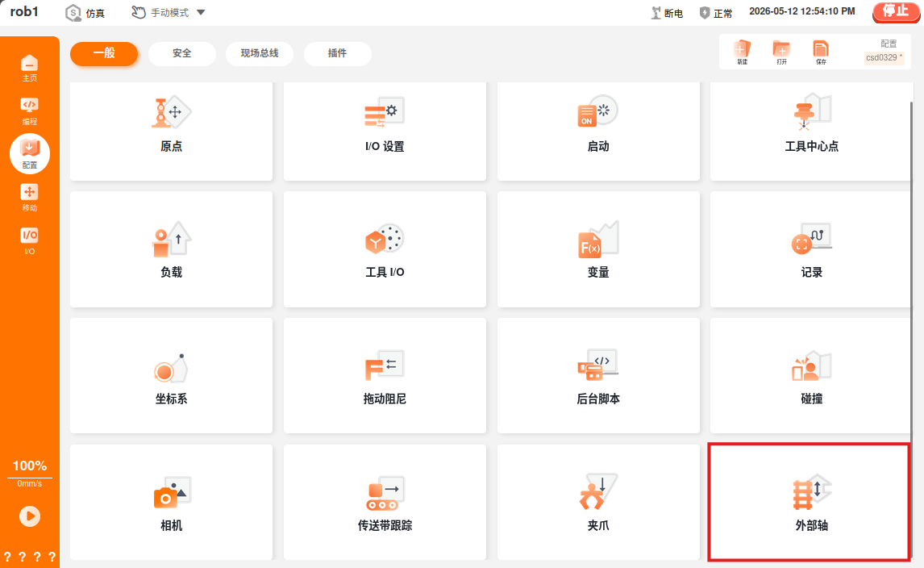The height and width of the screenshot is (568, 924).
Task: Open the 外部轴 external axis tile
Action: pyautogui.click(x=809, y=502)
